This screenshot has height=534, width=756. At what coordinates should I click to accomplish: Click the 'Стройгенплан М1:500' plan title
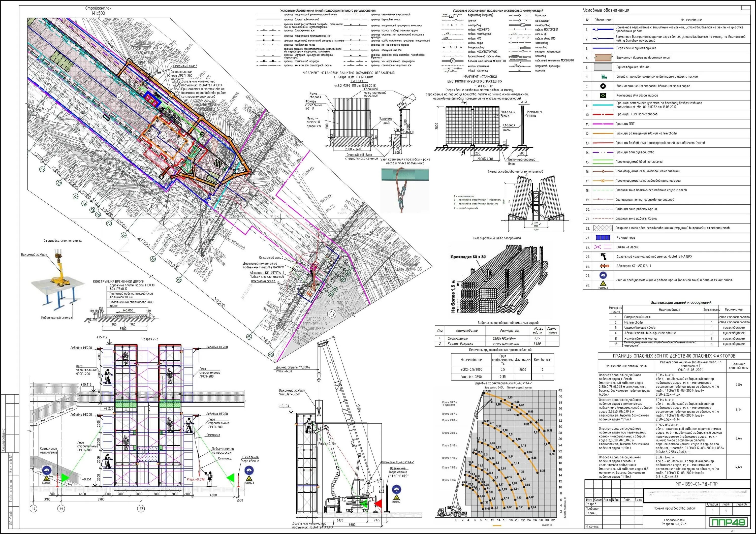click(99, 11)
